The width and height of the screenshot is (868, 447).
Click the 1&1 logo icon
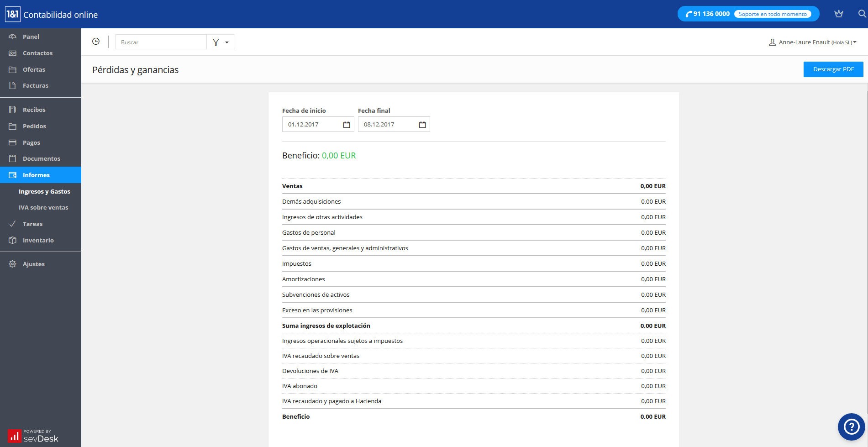pyautogui.click(x=13, y=14)
